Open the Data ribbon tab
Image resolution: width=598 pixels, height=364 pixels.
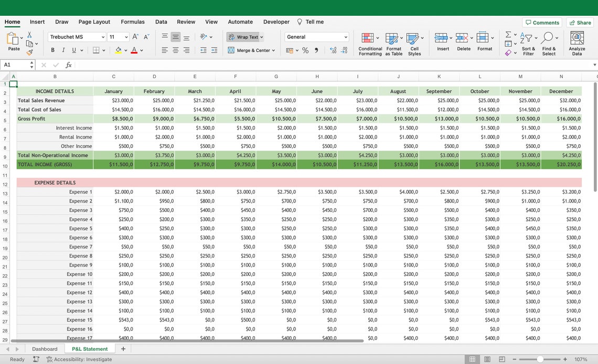(x=161, y=22)
